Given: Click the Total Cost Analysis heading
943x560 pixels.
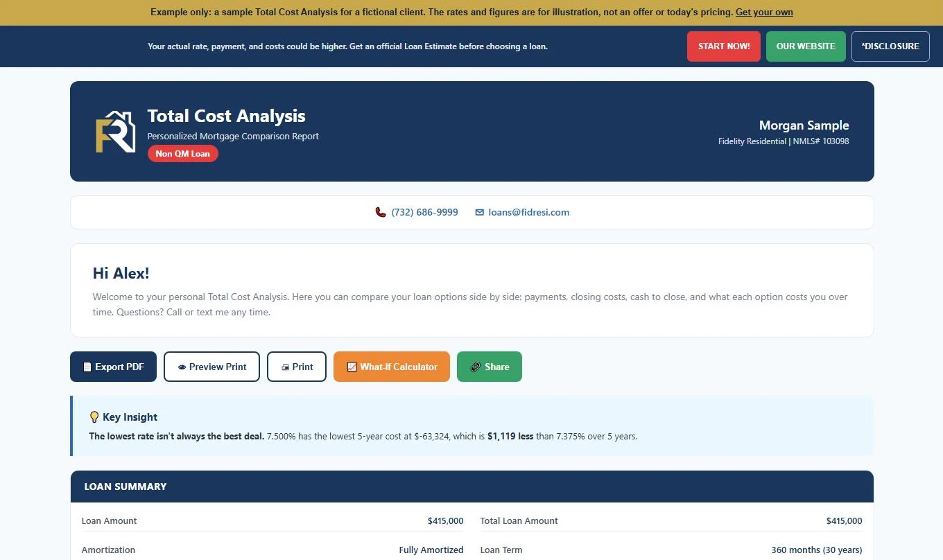Looking at the screenshot, I should coord(226,116).
